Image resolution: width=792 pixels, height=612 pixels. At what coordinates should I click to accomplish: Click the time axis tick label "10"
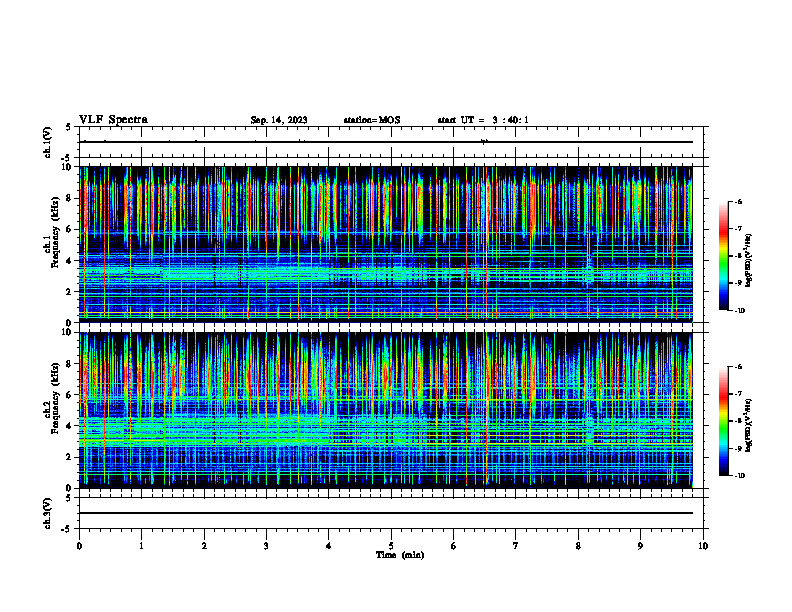point(703,546)
